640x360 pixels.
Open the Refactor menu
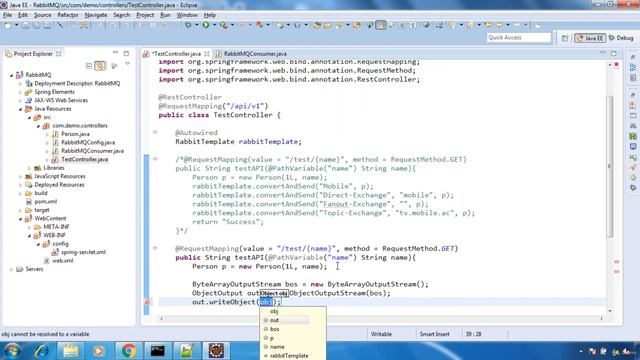[x=68, y=15]
